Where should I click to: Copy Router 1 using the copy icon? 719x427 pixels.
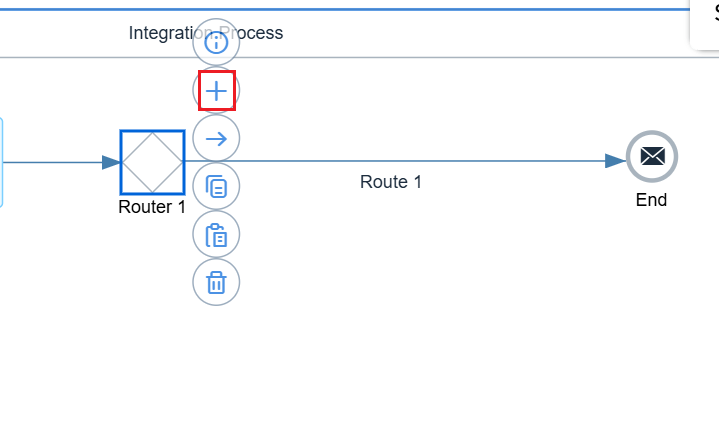[216, 187]
